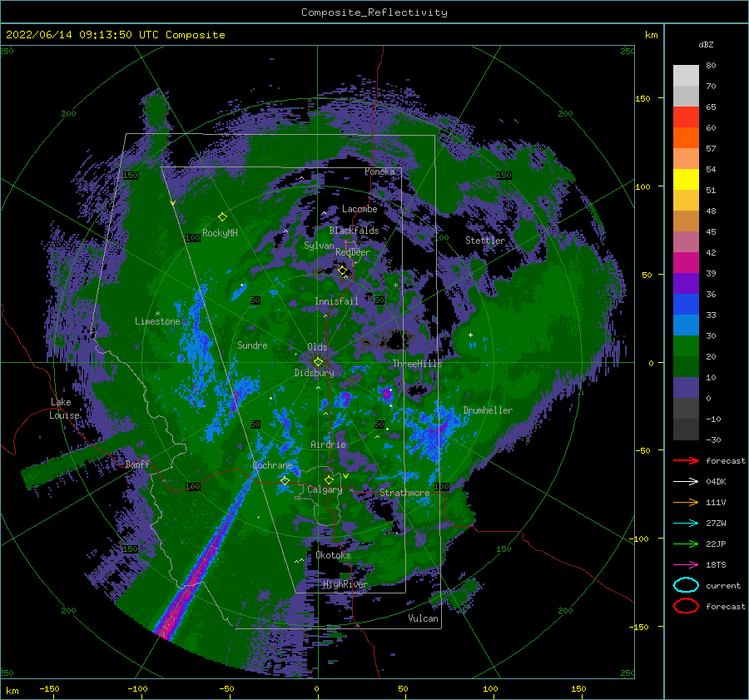The width and height of the screenshot is (749, 700).
Task: Click the RockyMH label
Action: tap(220, 233)
